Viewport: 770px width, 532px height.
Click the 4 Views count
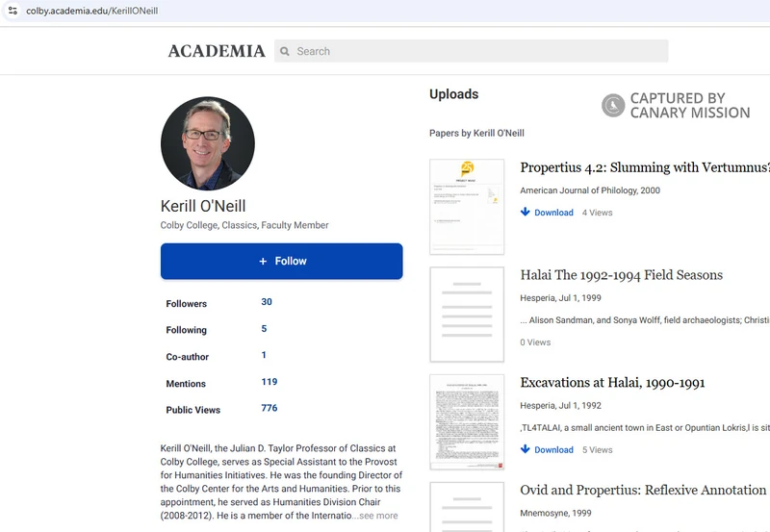(597, 213)
